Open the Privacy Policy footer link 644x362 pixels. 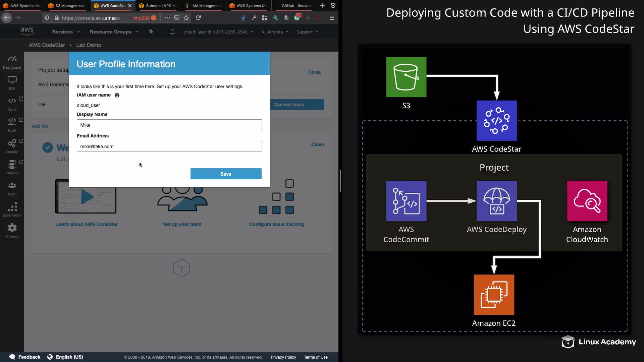[x=283, y=357]
